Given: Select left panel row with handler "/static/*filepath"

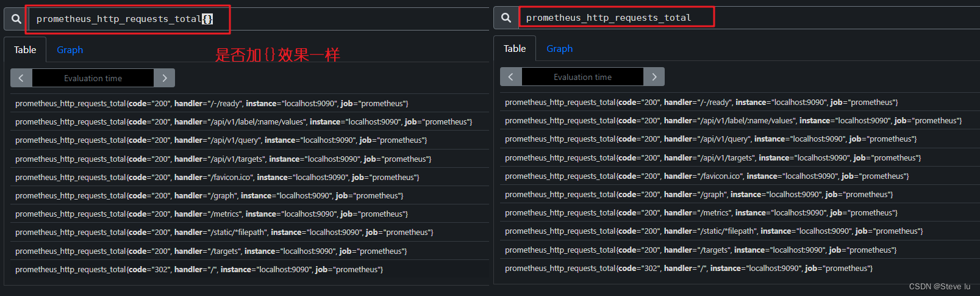Looking at the screenshot, I should coord(250,232).
